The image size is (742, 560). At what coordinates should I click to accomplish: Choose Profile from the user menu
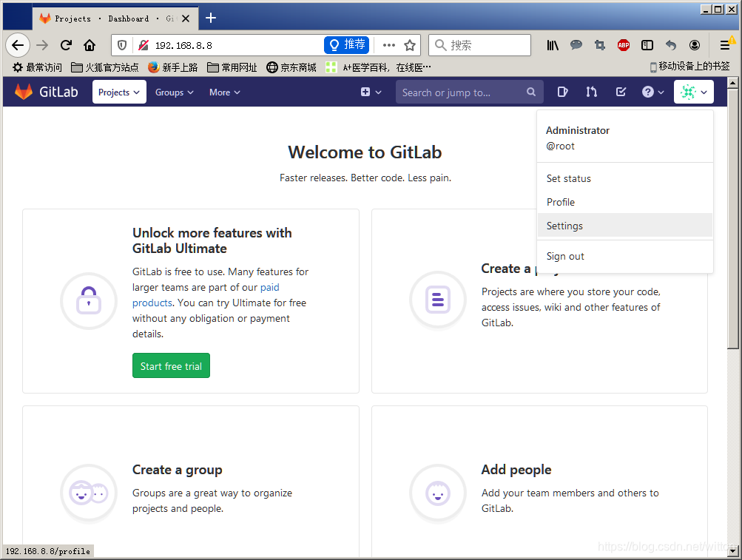(x=625, y=202)
